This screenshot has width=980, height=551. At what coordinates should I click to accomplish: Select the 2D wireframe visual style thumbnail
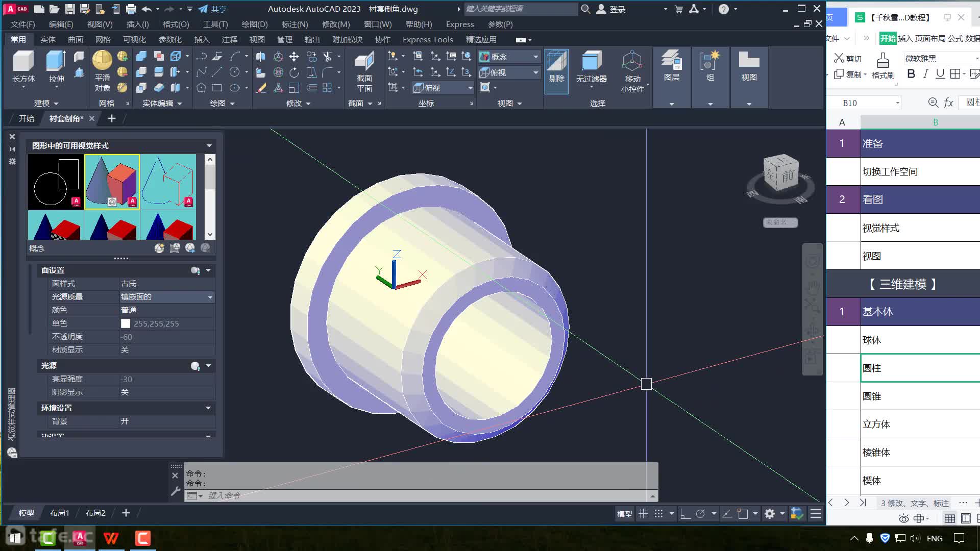56,182
